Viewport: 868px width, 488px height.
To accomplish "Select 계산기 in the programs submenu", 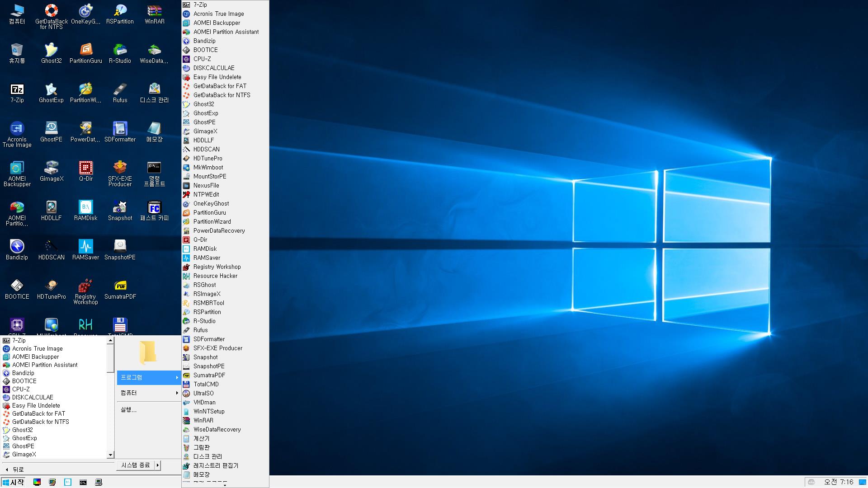I will 225,438.
